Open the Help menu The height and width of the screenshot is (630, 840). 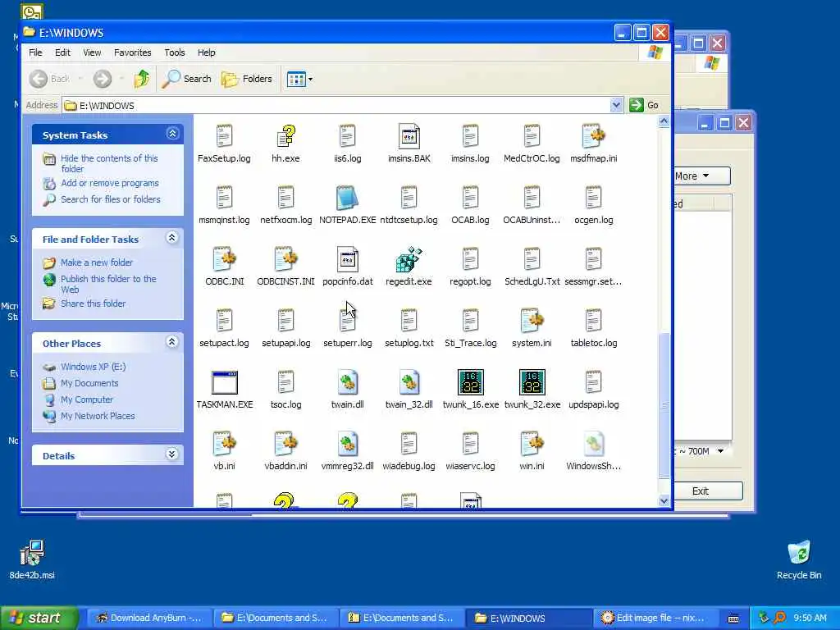coord(206,52)
